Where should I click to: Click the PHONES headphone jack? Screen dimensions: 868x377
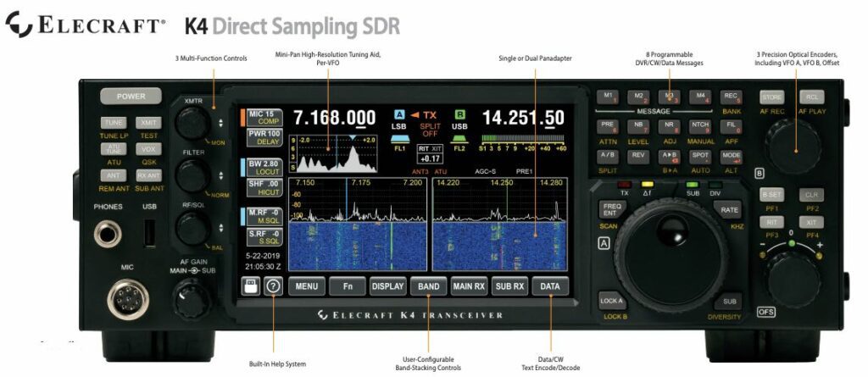point(108,234)
